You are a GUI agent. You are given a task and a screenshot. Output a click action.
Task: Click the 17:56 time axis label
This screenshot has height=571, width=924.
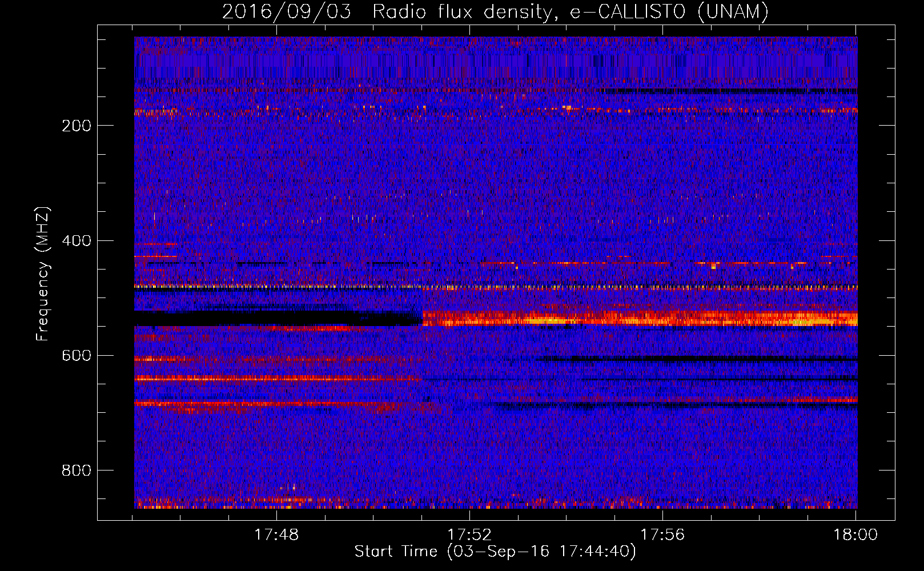coord(662,534)
